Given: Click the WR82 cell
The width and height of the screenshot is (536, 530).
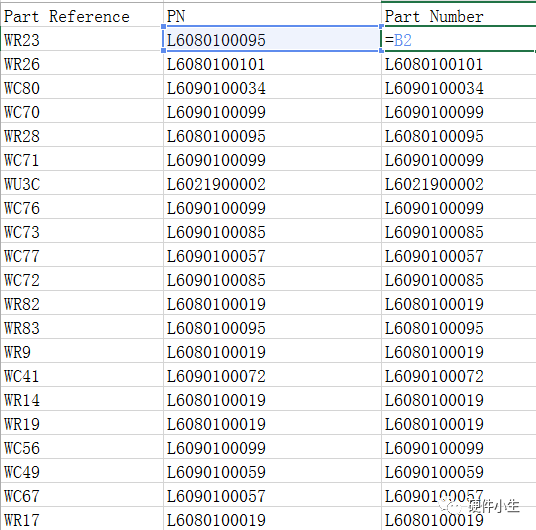Looking at the screenshot, I should click(x=82, y=303).
